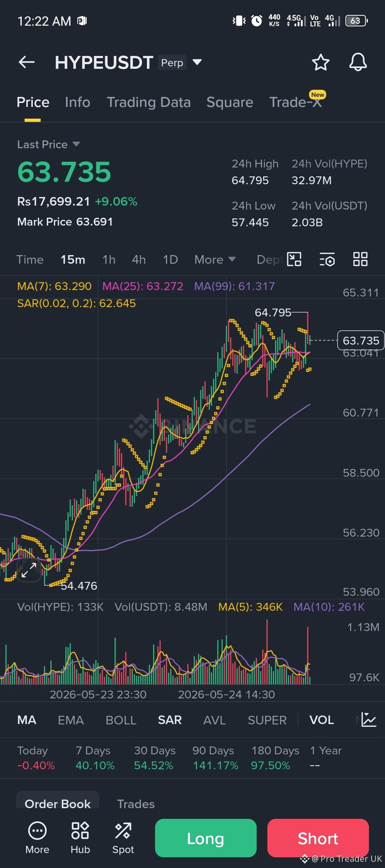Expand Last Price type dropdown
The height and width of the screenshot is (868, 385).
click(76, 144)
